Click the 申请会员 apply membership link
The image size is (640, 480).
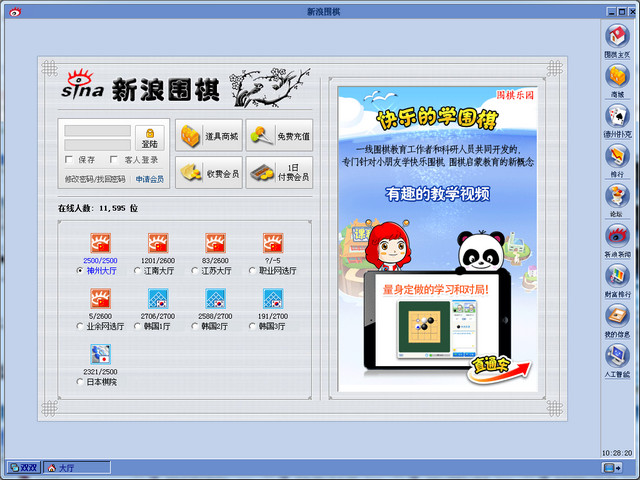coord(150,179)
